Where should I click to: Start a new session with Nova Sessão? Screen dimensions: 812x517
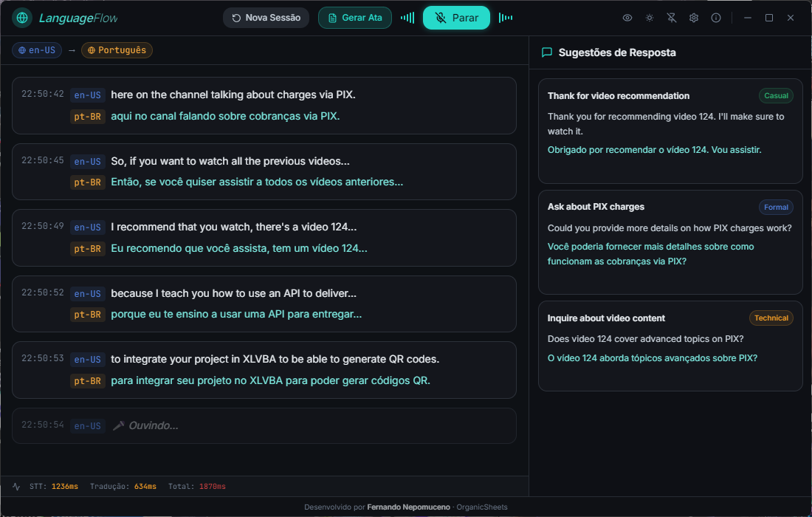(x=266, y=18)
